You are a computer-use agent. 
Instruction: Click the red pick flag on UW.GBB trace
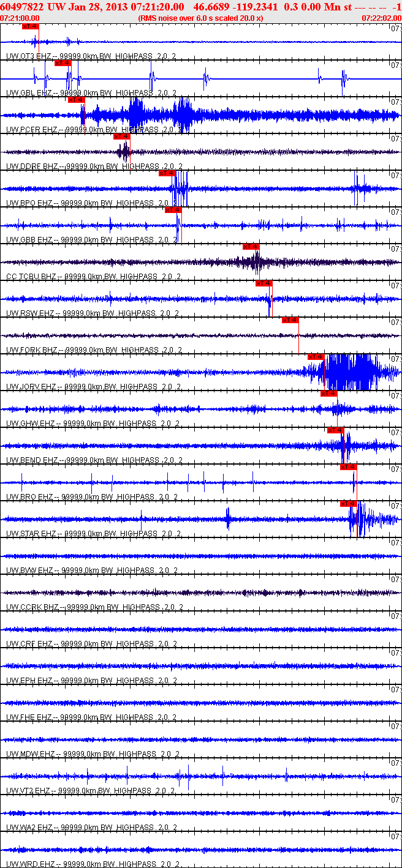(x=173, y=210)
